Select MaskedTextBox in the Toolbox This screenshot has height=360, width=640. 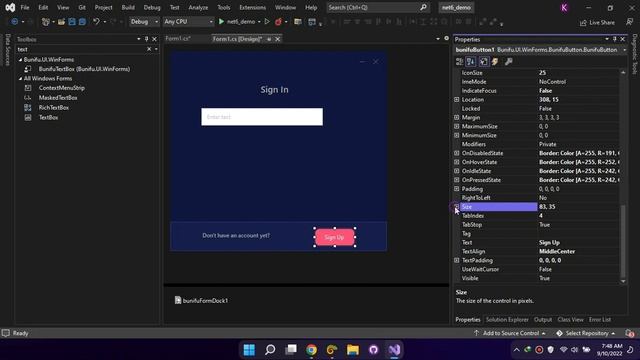coord(58,98)
